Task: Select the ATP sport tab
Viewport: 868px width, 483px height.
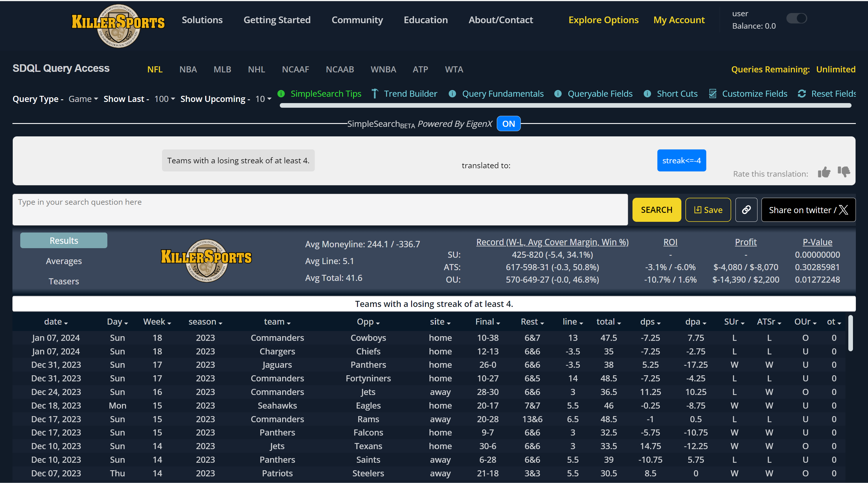Action: (420, 69)
